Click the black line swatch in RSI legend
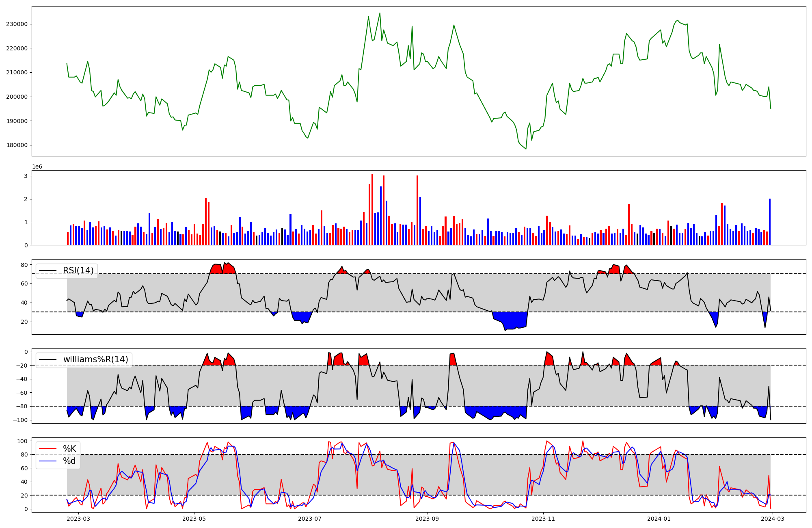The image size is (812, 528). coord(48,271)
